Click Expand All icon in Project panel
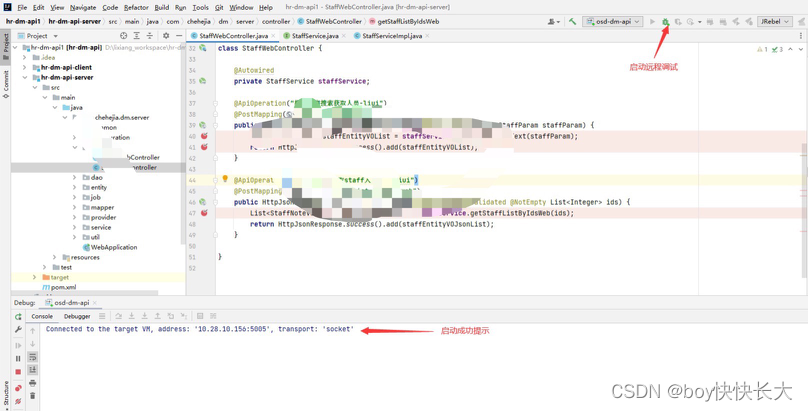The image size is (808, 411). click(x=137, y=36)
